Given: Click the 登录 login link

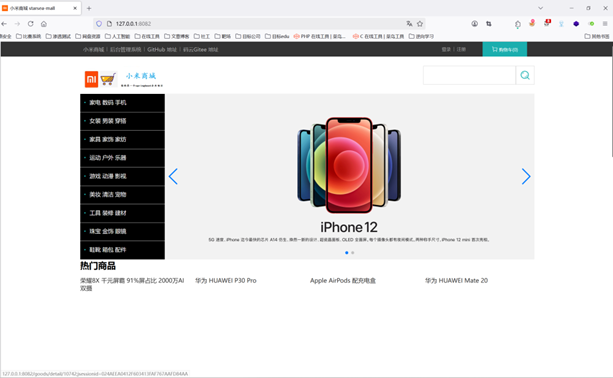Looking at the screenshot, I should (x=446, y=49).
